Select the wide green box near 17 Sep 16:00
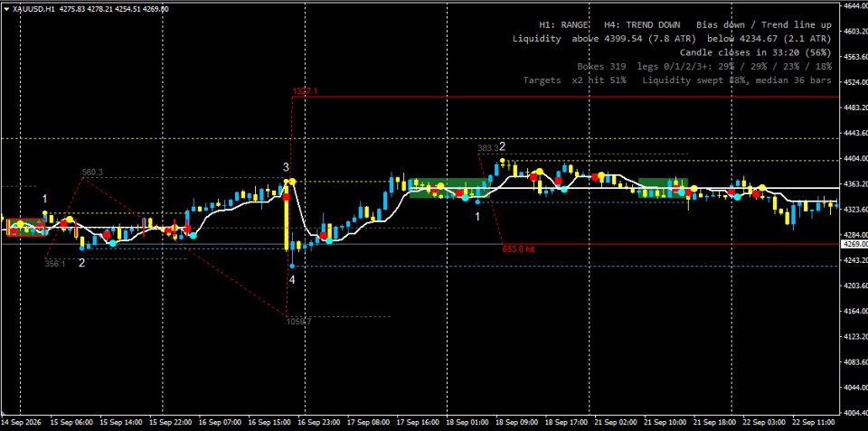 coord(449,188)
